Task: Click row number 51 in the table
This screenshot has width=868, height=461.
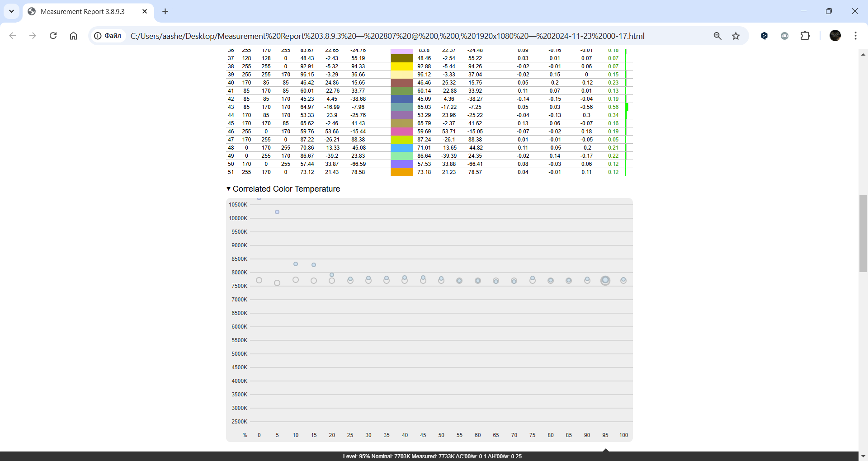Action: click(x=231, y=172)
